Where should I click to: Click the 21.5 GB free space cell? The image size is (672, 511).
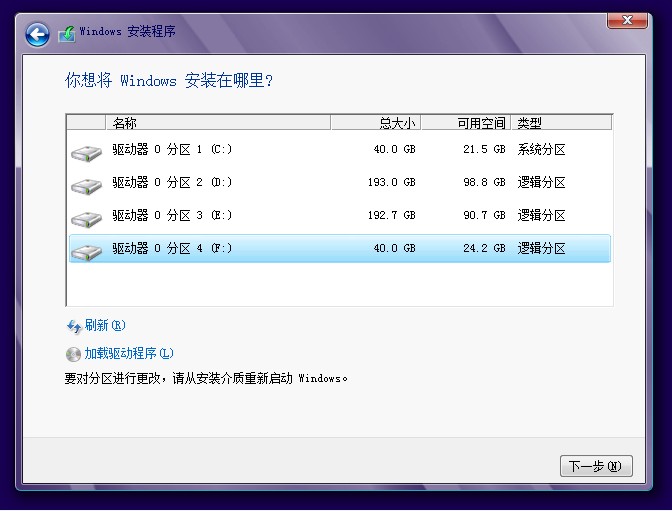click(484, 150)
